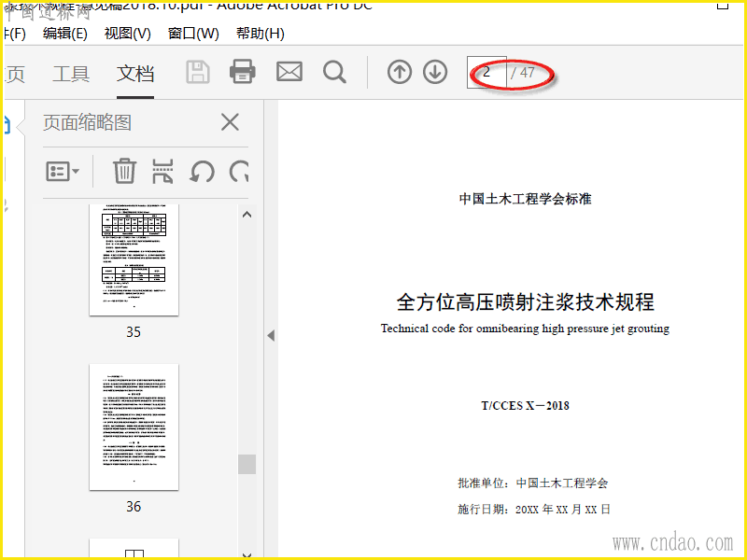Send file by email envelope icon
The height and width of the screenshot is (560, 747).
point(289,72)
